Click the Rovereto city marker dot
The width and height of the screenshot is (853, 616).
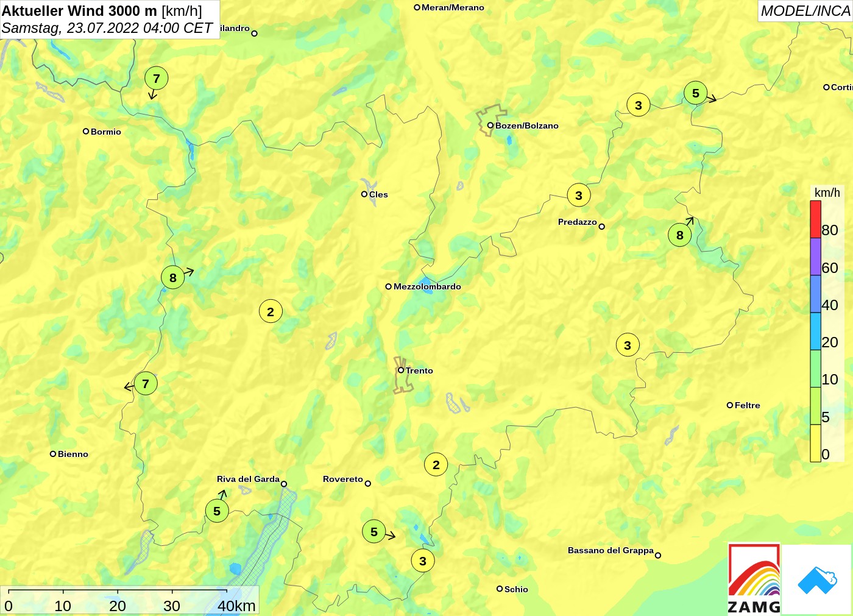pyautogui.click(x=368, y=484)
